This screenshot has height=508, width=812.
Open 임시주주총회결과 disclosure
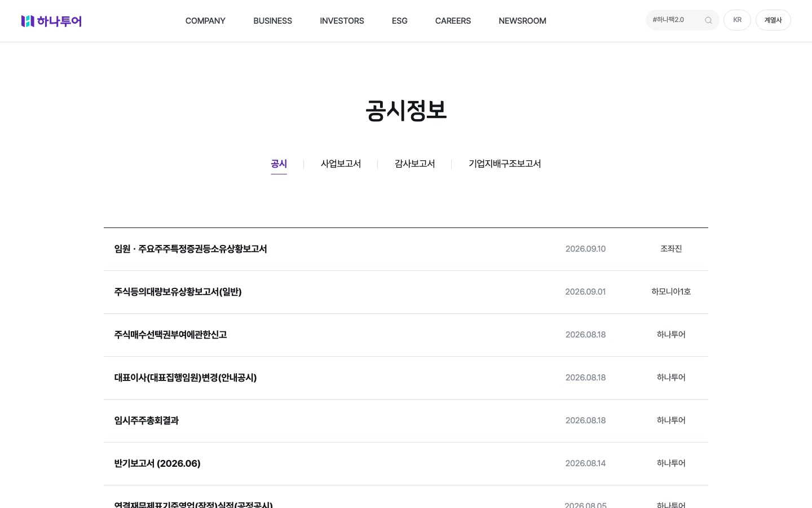(x=147, y=421)
